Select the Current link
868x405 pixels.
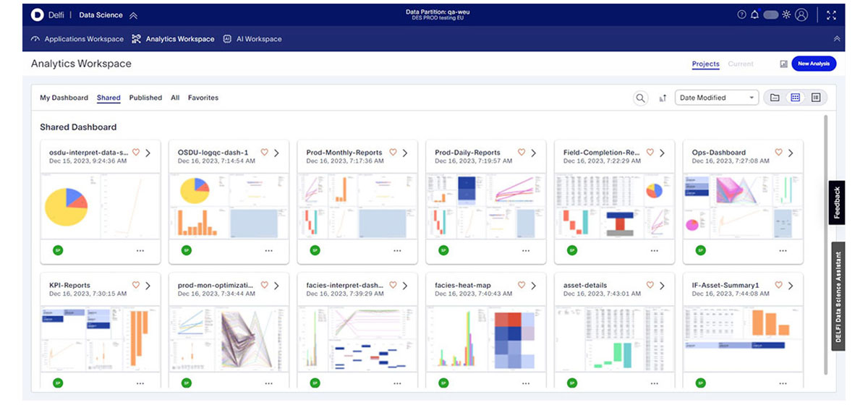pyautogui.click(x=741, y=64)
